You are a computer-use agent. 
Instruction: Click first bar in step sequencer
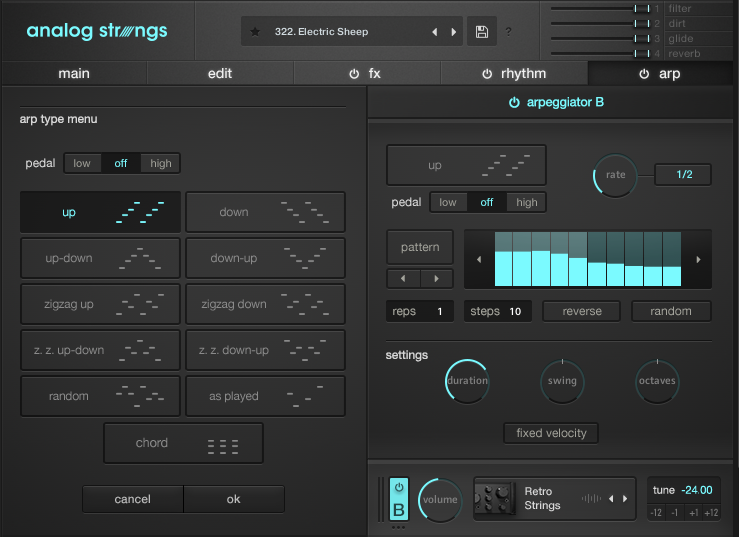pos(503,259)
